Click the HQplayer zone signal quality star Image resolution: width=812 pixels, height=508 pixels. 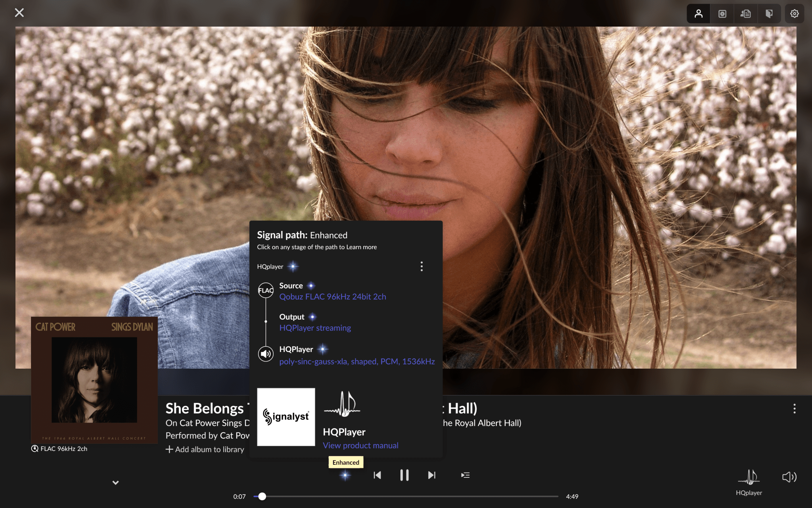click(293, 266)
